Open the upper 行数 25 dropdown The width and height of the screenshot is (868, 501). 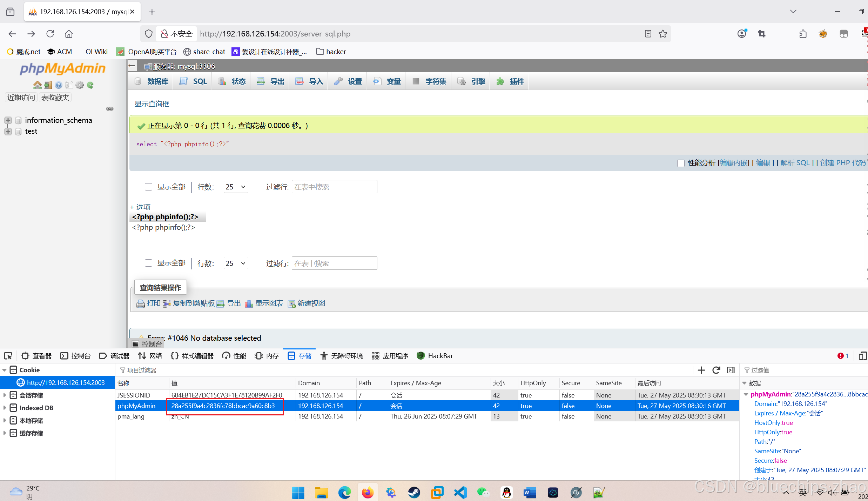coord(235,187)
